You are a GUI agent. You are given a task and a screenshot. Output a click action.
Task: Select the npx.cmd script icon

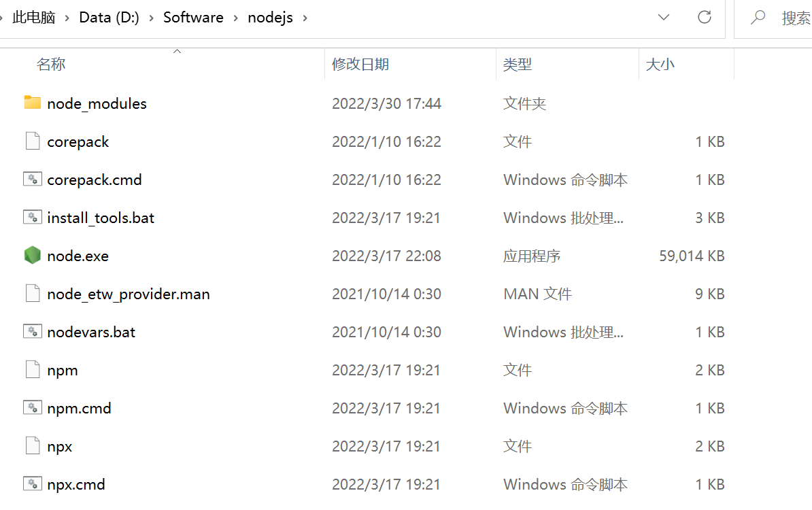32,483
